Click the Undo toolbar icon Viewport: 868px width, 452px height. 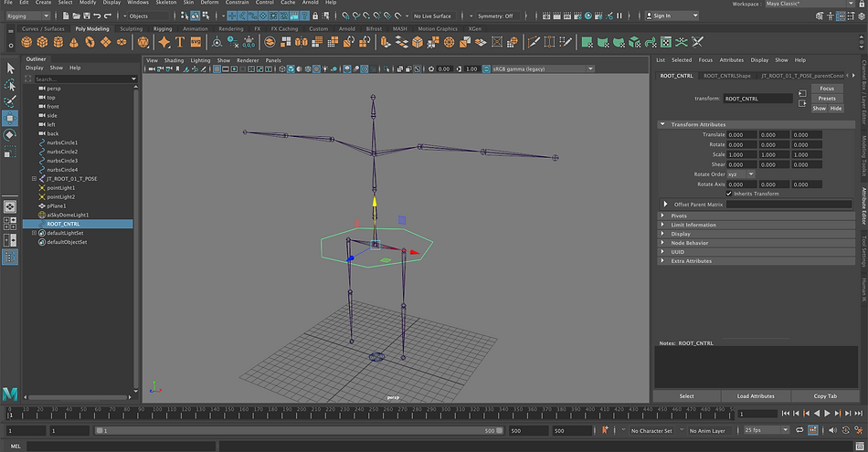pyautogui.click(x=98, y=16)
